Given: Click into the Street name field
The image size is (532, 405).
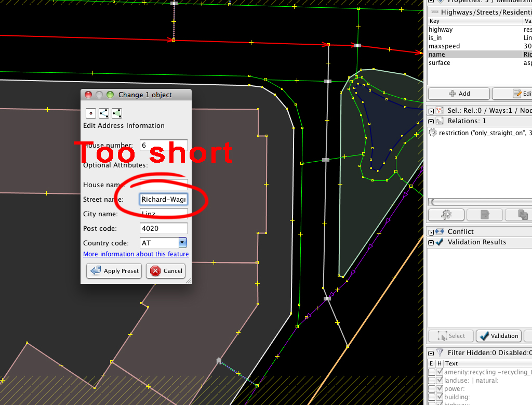Looking at the screenshot, I should pos(163,199).
